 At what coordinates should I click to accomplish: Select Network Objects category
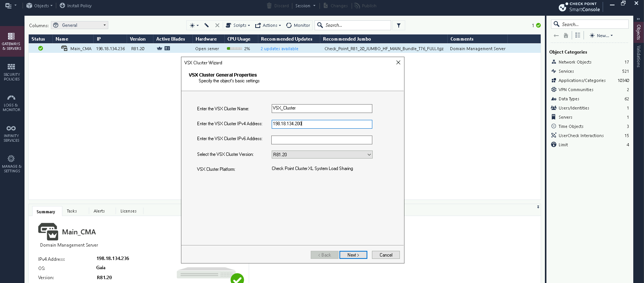[575, 62]
